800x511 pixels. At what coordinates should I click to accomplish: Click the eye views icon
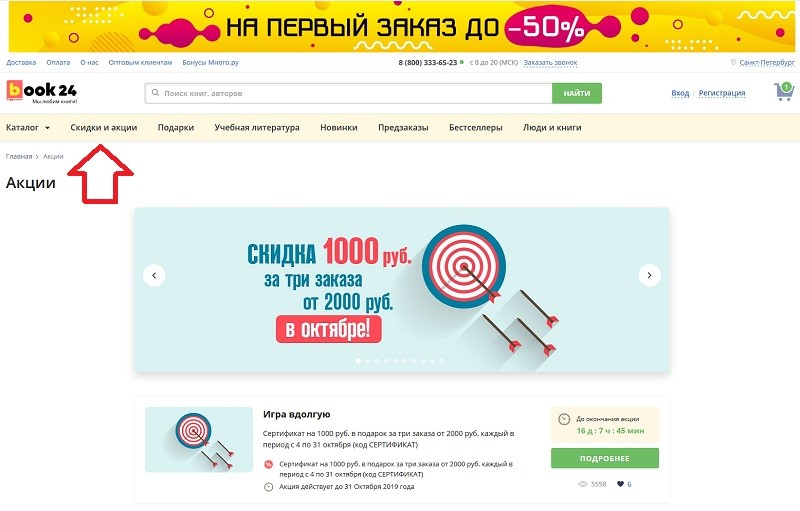click(x=583, y=484)
